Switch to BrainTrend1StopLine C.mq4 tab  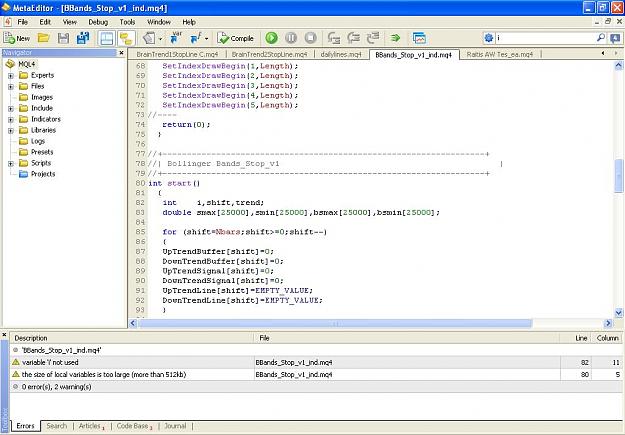pos(177,54)
